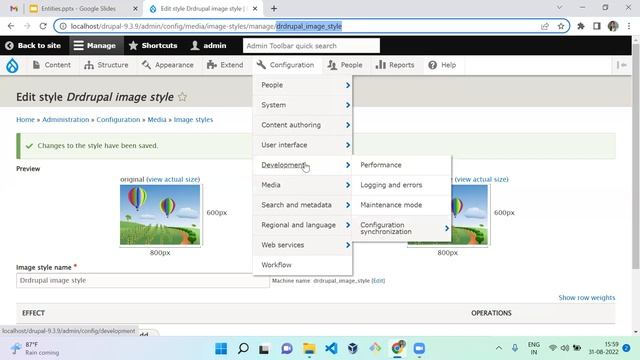Launch Visual Studio Code from taskbar

(x=331, y=348)
